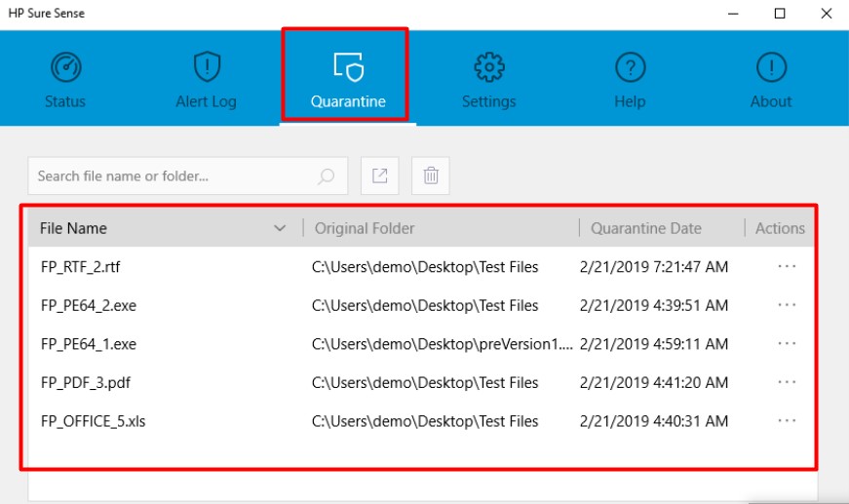Open the Alert Log shield icon
Screen dimensions: 849x504
pyautogui.click(x=206, y=68)
